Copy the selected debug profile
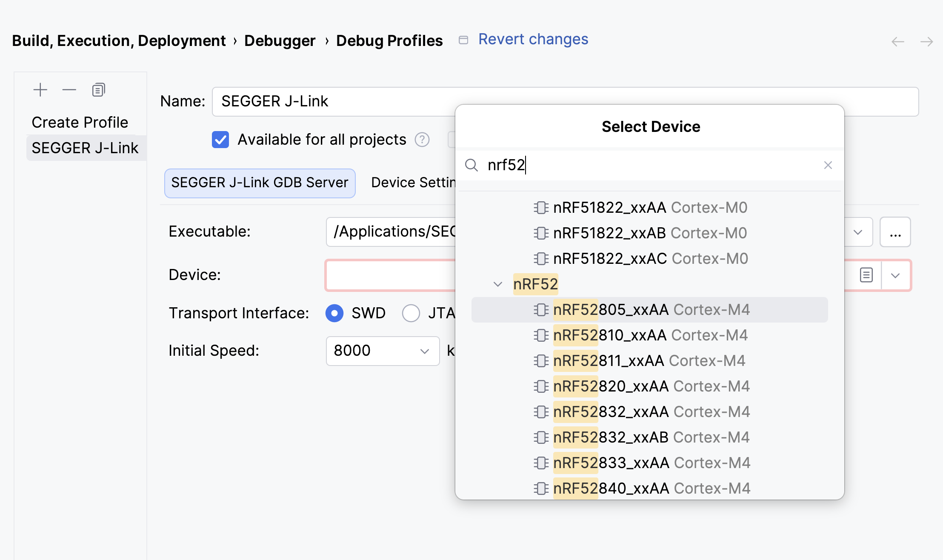943x560 pixels. point(98,90)
